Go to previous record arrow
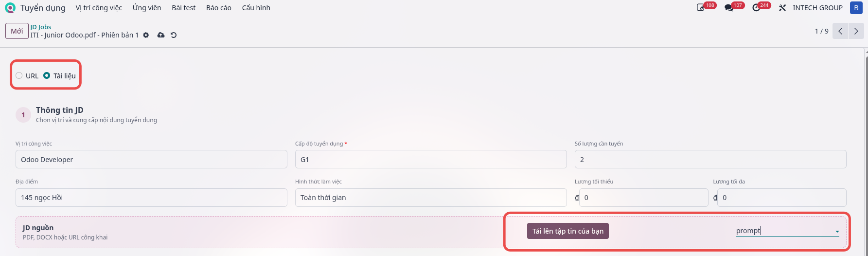Image resolution: width=868 pixels, height=256 pixels. coord(840,31)
